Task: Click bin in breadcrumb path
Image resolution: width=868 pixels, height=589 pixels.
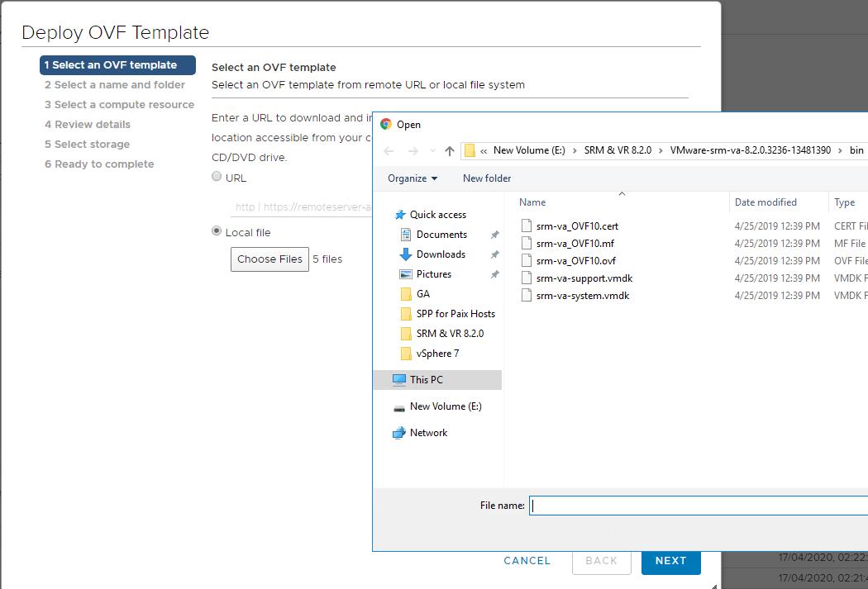Action: click(856, 150)
